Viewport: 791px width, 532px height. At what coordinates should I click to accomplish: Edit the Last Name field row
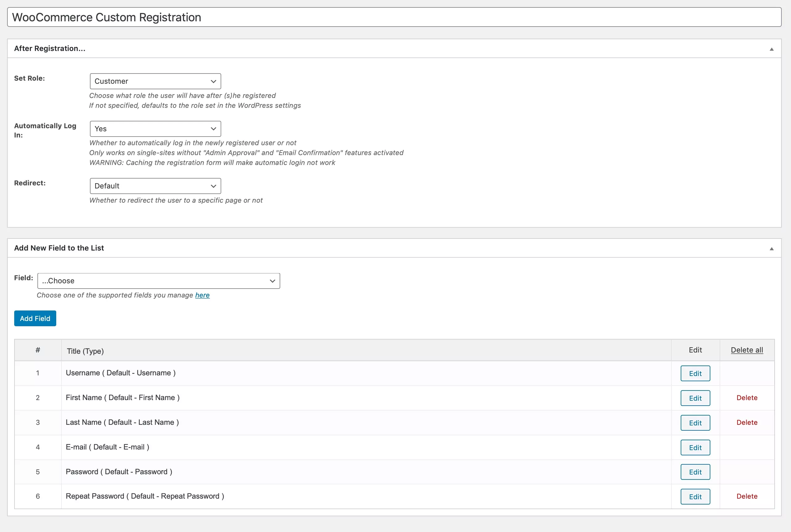click(x=695, y=423)
